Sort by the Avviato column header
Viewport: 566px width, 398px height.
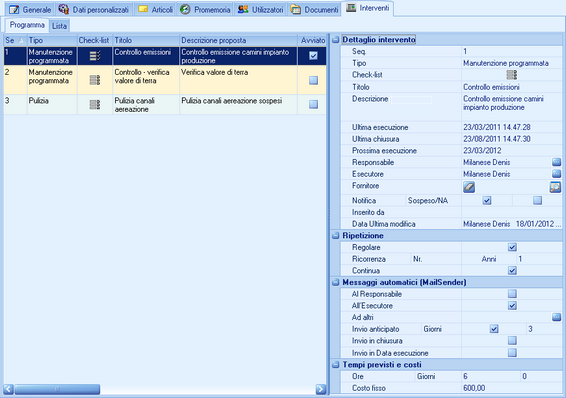(312, 40)
